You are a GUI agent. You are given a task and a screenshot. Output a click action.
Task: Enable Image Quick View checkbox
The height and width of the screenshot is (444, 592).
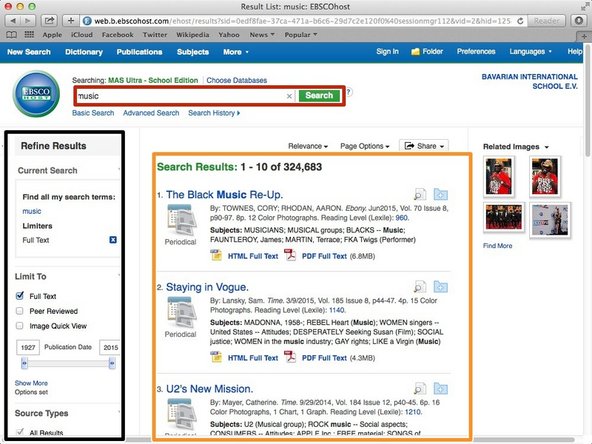[x=20, y=325]
